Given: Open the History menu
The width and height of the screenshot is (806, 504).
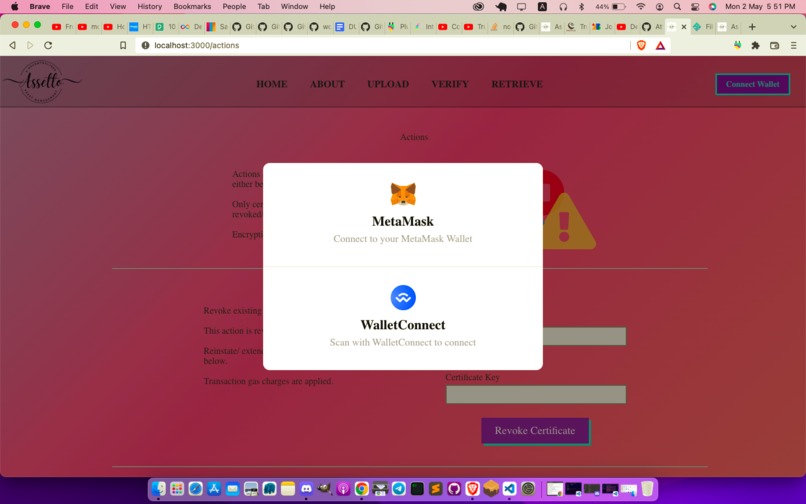Looking at the screenshot, I should point(150,7).
